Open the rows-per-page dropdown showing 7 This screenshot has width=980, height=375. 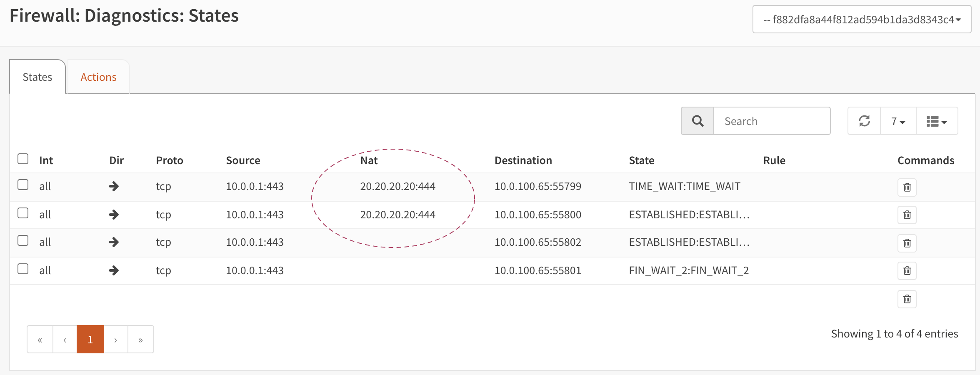click(898, 121)
